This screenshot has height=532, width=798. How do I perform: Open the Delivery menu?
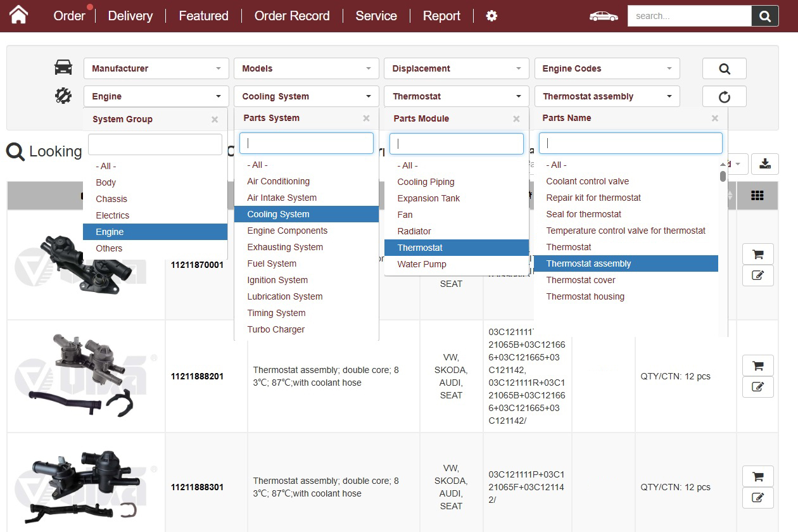click(130, 16)
